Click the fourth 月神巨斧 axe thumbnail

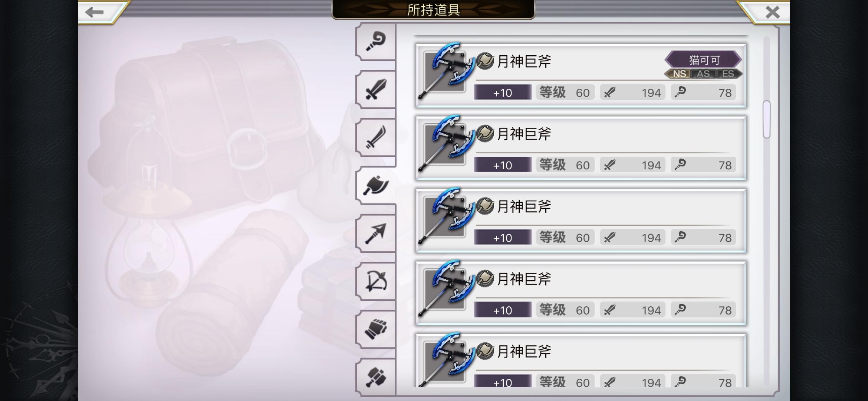pos(447,289)
